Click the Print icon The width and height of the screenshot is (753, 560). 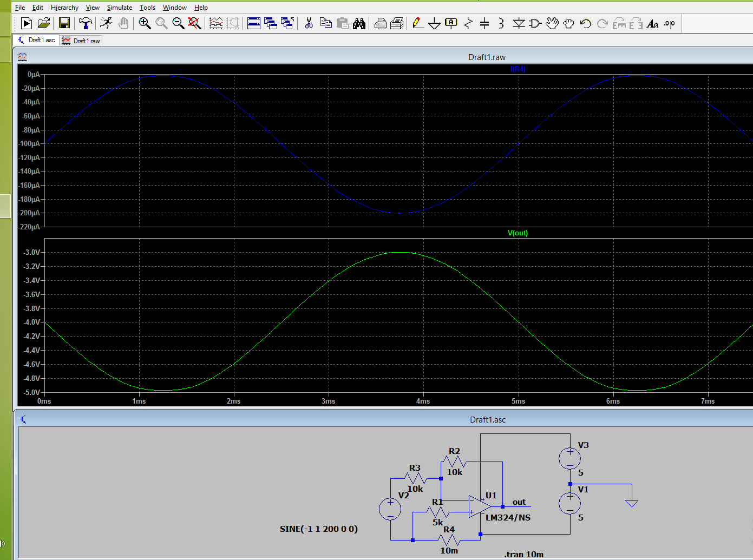(397, 23)
